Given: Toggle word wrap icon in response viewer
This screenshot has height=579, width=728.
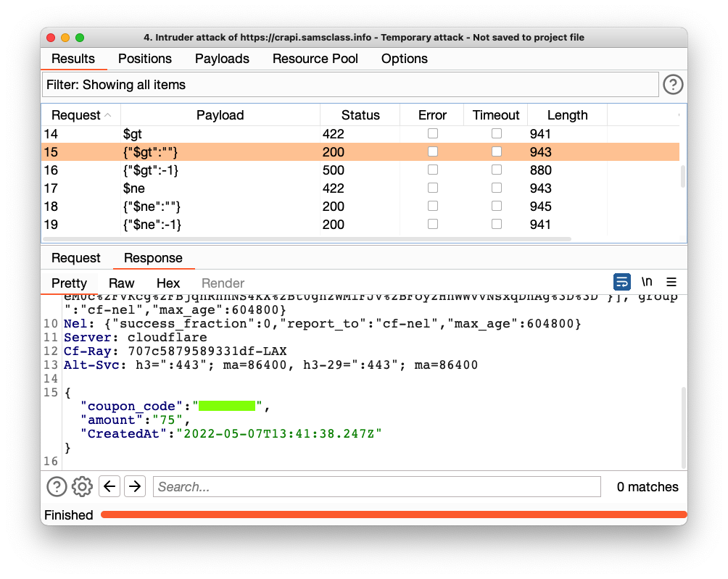Looking at the screenshot, I should (621, 282).
